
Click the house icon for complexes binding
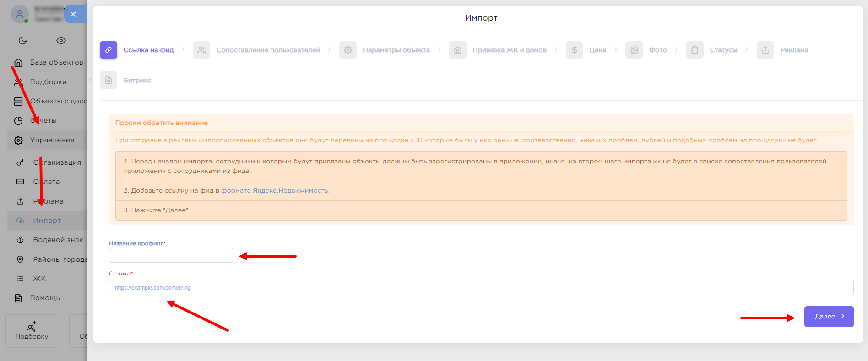(x=457, y=50)
